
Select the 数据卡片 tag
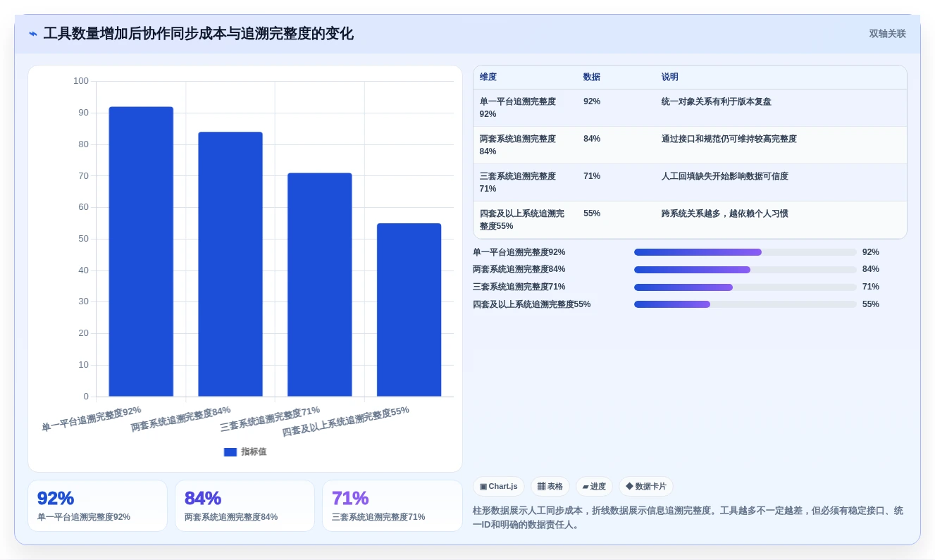pos(646,487)
